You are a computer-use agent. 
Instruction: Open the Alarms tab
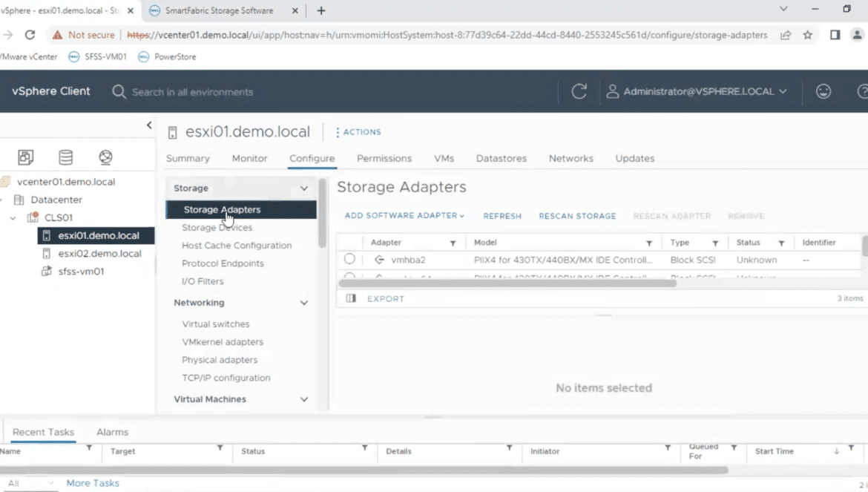click(x=112, y=432)
